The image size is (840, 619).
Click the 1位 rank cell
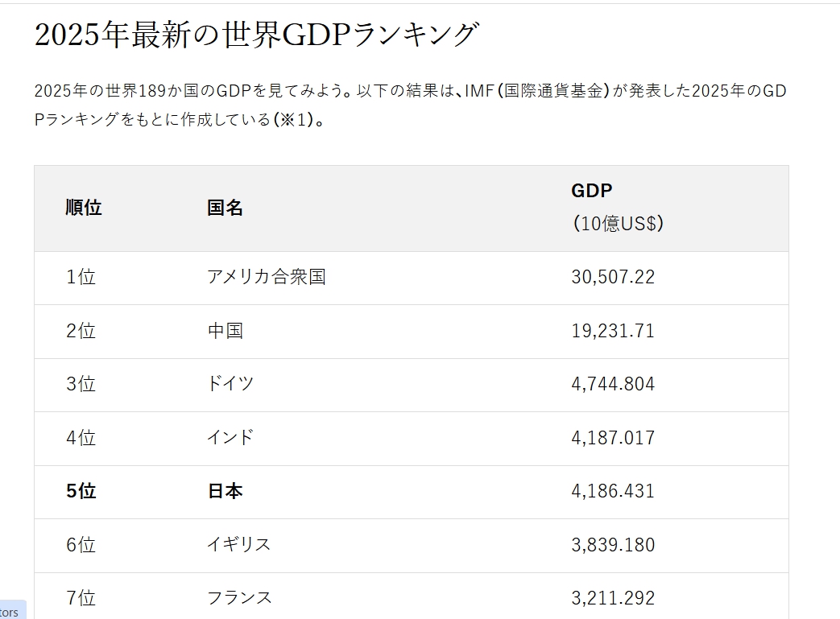(81, 277)
